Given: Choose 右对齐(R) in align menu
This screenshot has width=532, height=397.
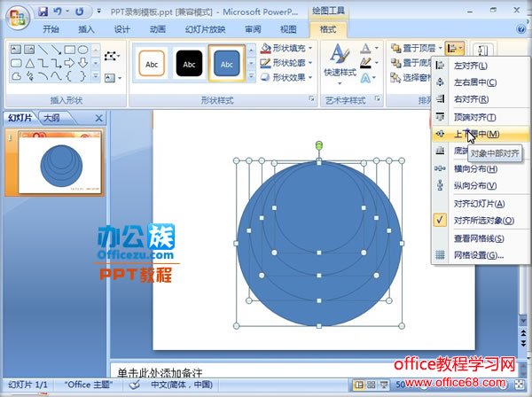Looking at the screenshot, I should pos(481,99).
